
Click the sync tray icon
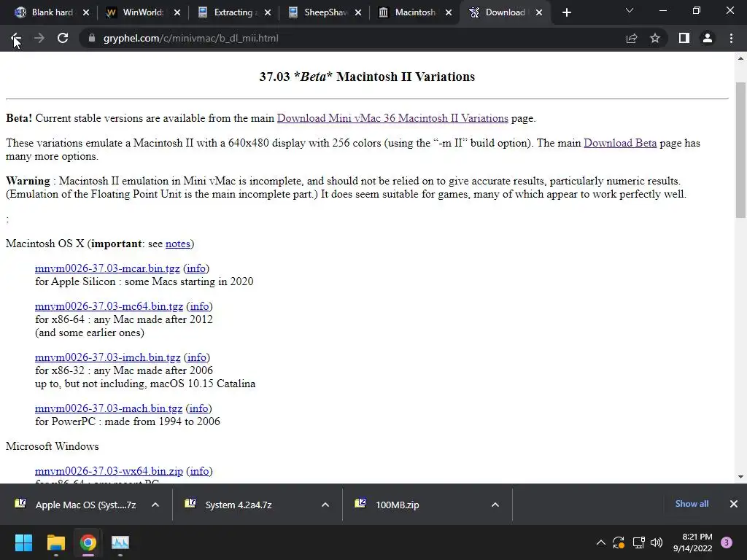tap(619, 542)
